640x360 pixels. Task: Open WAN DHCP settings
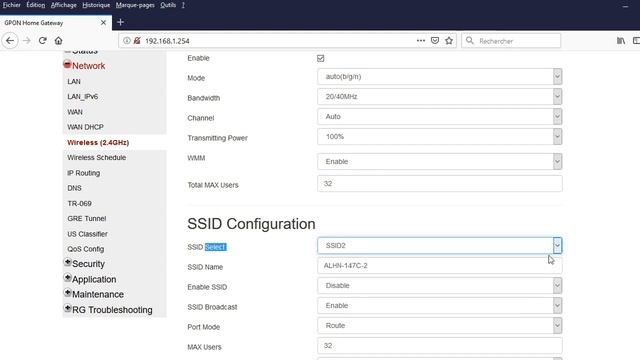[85, 127]
